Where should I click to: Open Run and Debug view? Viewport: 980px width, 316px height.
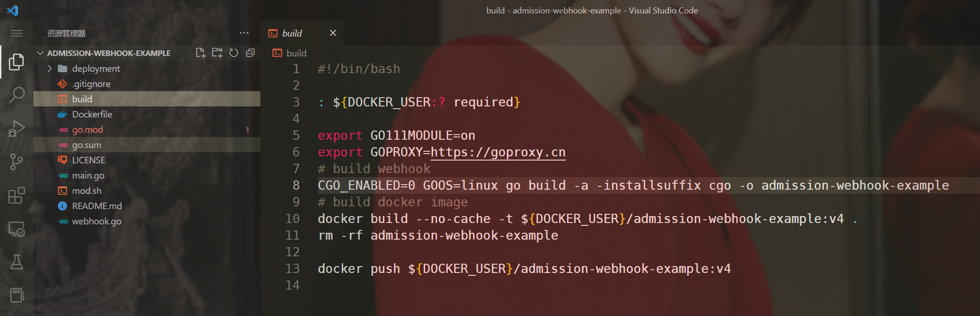tap(17, 128)
